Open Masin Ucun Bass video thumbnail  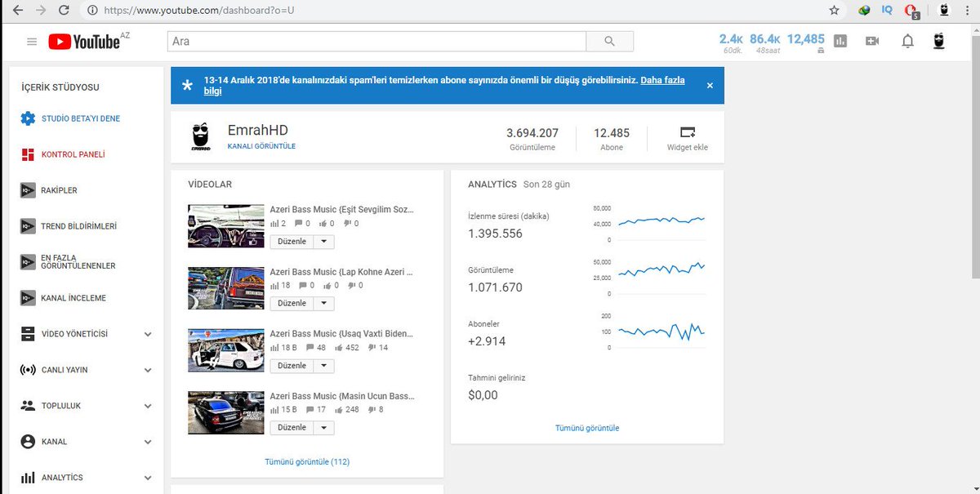point(225,412)
